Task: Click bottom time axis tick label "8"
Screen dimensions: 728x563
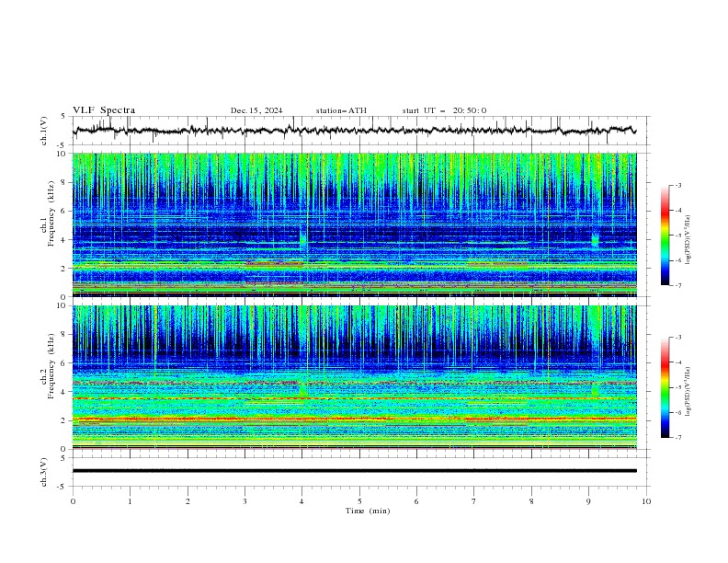Action: click(531, 501)
